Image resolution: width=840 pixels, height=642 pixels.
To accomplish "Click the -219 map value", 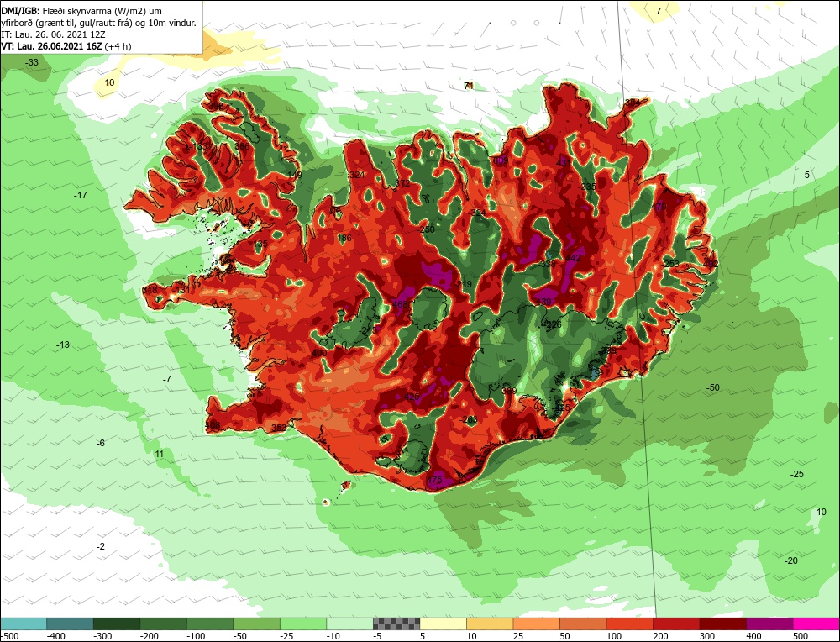I will (464, 283).
